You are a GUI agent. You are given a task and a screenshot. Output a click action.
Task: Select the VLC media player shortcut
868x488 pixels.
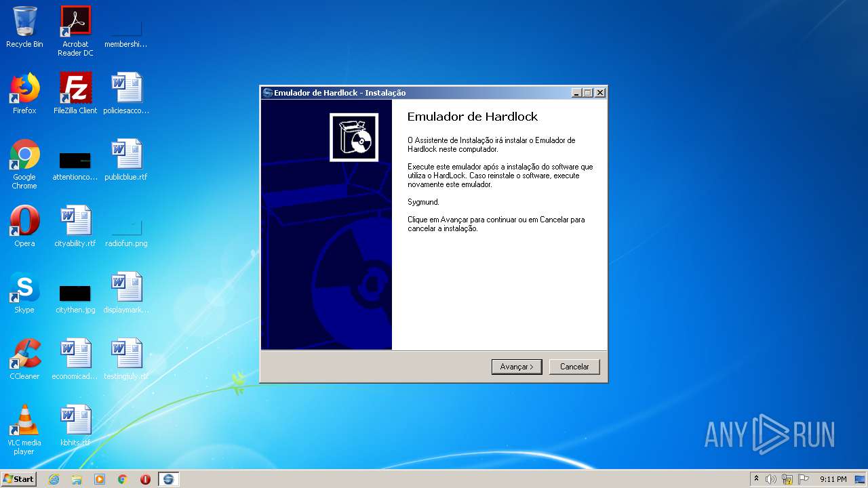point(24,430)
